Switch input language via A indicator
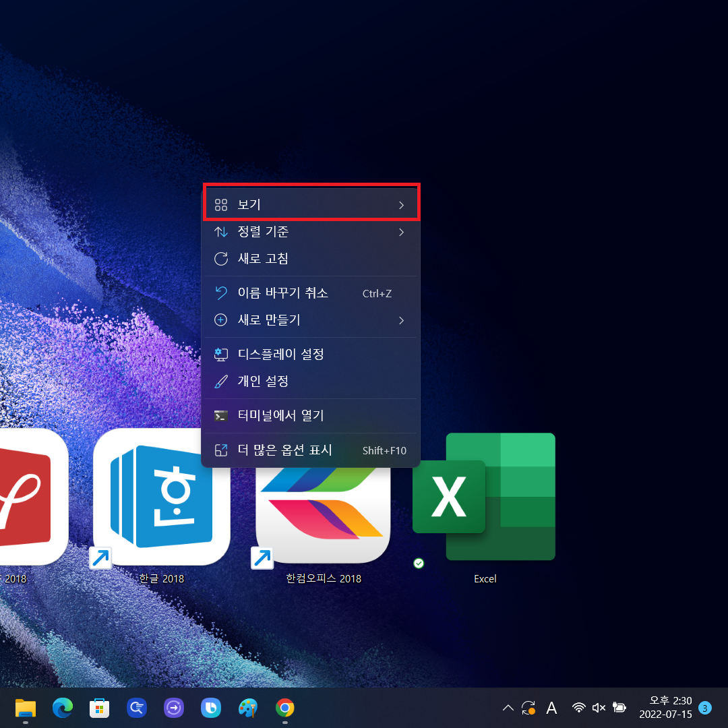The image size is (728, 728). [x=551, y=708]
